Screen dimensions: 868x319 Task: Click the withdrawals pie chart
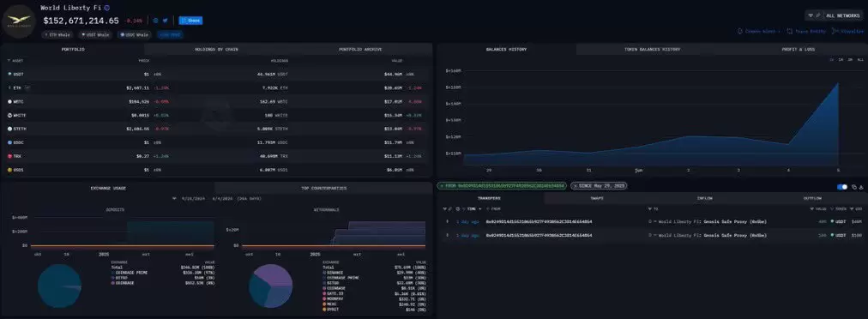[x=270, y=286]
